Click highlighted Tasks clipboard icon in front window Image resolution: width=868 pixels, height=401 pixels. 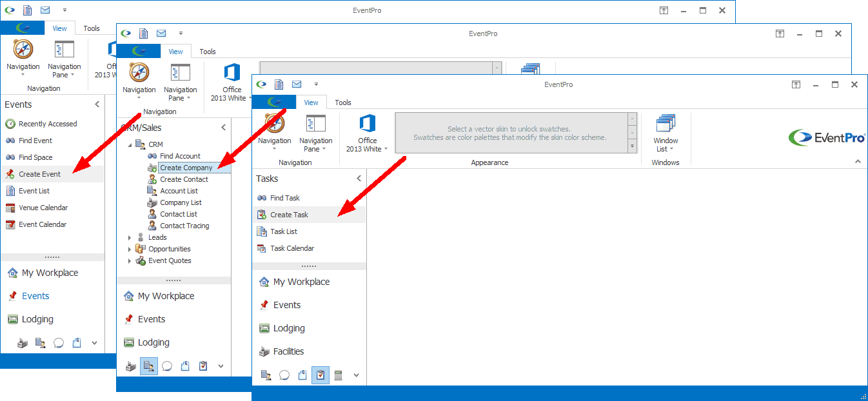pyautogui.click(x=321, y=375)
